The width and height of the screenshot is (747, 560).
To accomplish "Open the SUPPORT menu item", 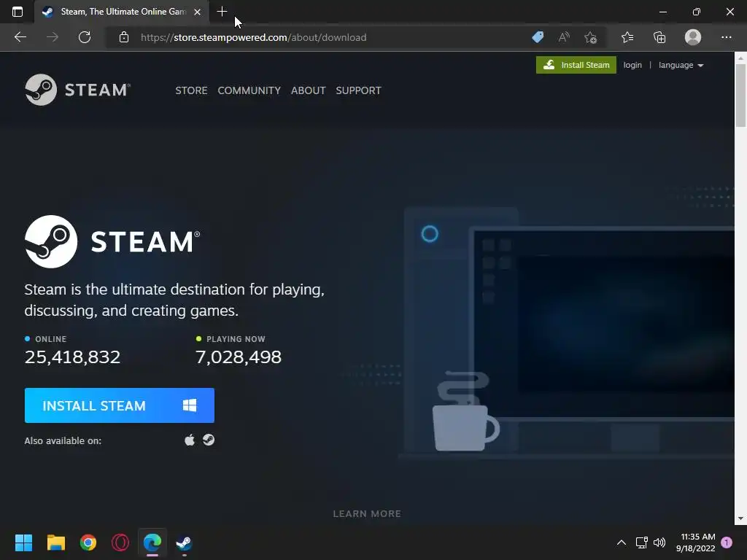I will point(358,90).
